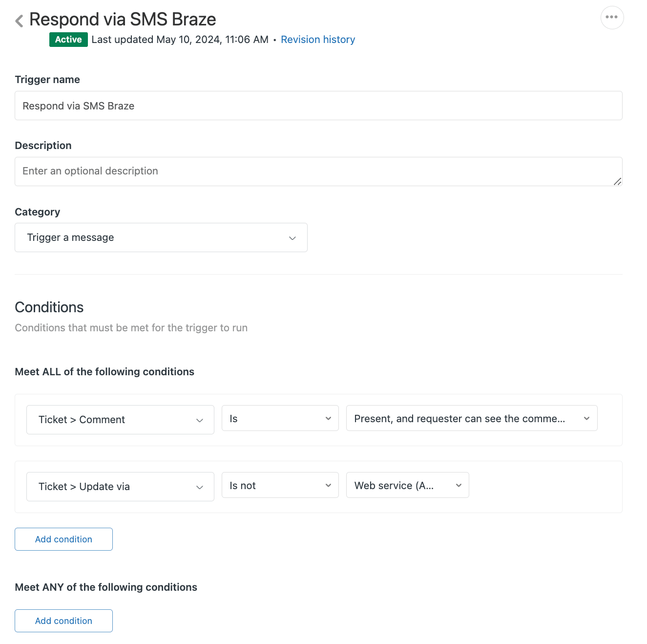
Task: Change the 'Is' operator dropdown
Action: (x=280, y=419)
